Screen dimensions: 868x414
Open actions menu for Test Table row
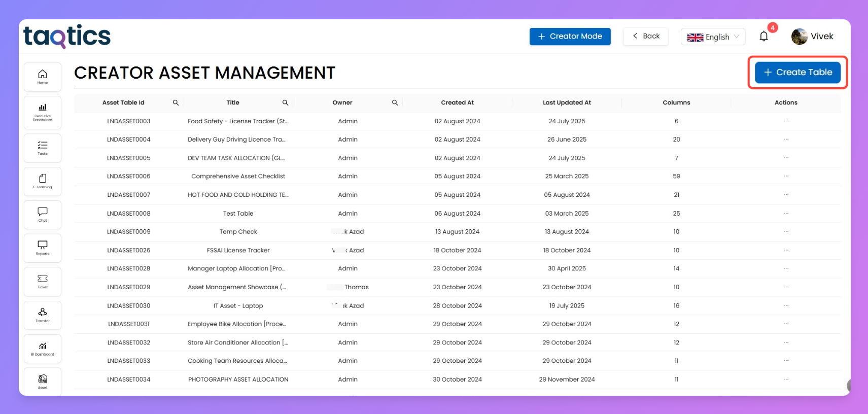coord(786,213)
